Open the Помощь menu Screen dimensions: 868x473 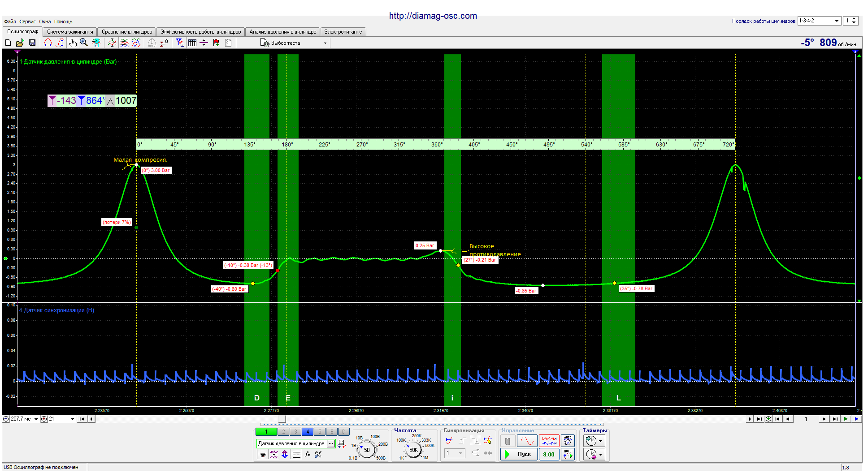(x=63, y=21)
